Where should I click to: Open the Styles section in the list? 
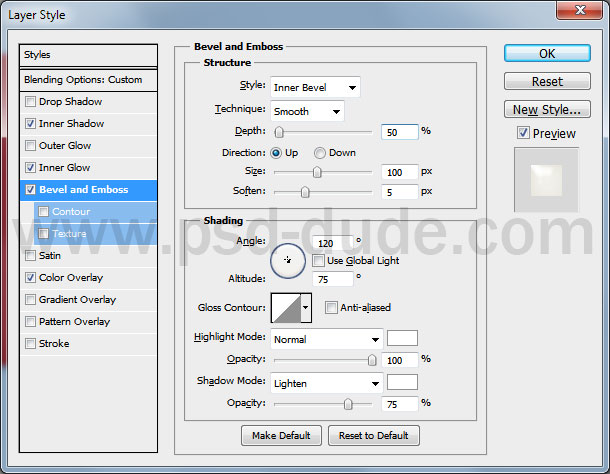click(x=88, y=55)
